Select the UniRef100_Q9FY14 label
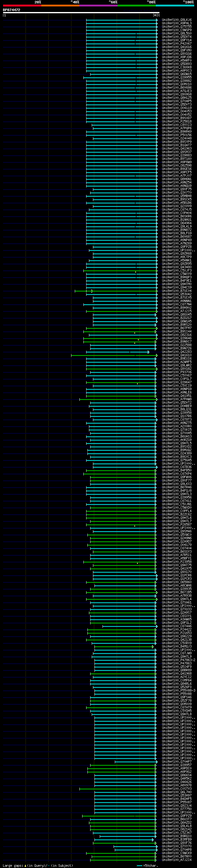The image size is (197, 868). click(x=177, y=40)
